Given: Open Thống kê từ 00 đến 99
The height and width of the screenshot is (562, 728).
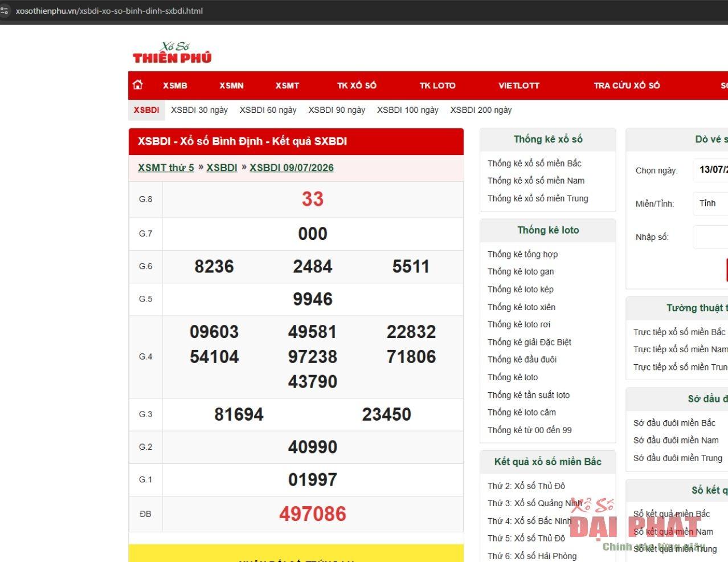Looking at the screenshot, I should pyautogui.click(x=530, y=430).
